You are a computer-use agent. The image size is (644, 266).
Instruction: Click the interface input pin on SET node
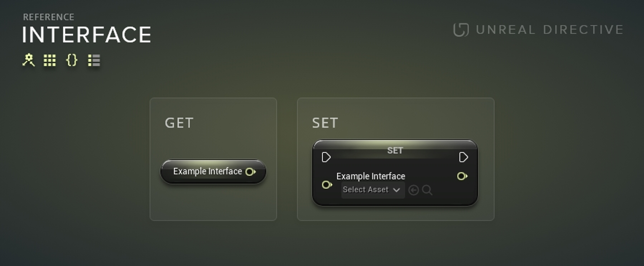(327, 185)
